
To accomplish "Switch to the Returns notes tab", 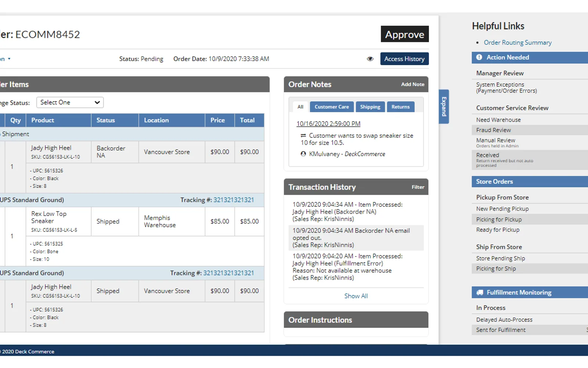I will click(x=400, y=107).
